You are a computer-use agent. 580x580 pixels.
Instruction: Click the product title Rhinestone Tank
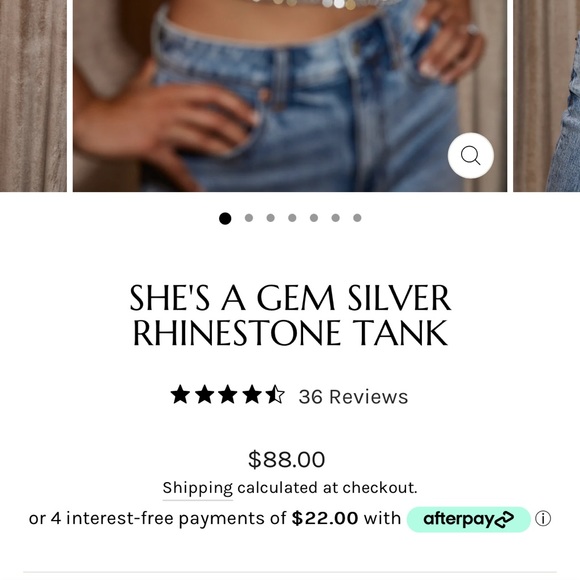[x=290, y=315]
